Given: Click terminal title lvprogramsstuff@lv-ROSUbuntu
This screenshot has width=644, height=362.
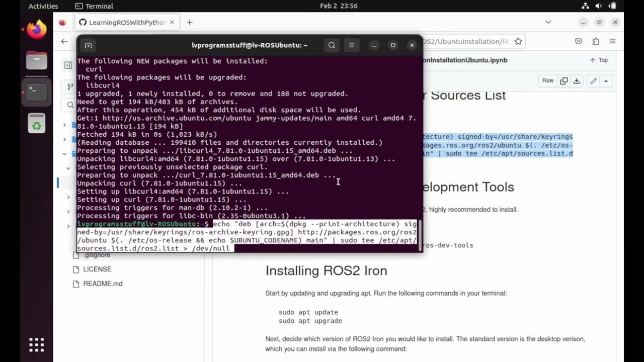Looking at the screenshot, I should click(250, 45).
